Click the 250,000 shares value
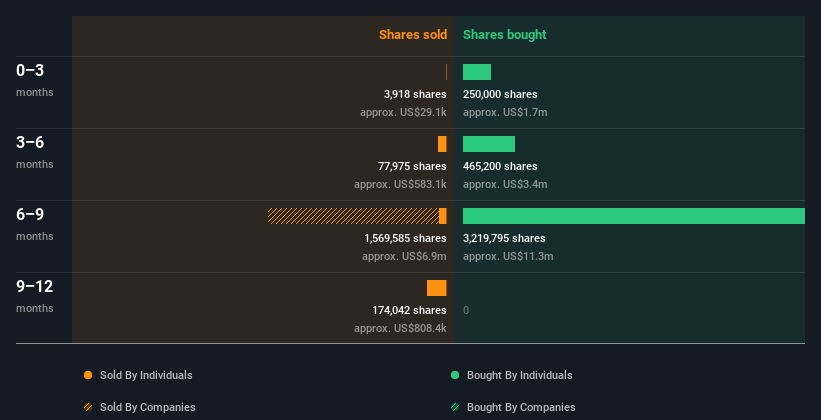The width and height of the screenshot is (821, 420). tap(500, 94)
